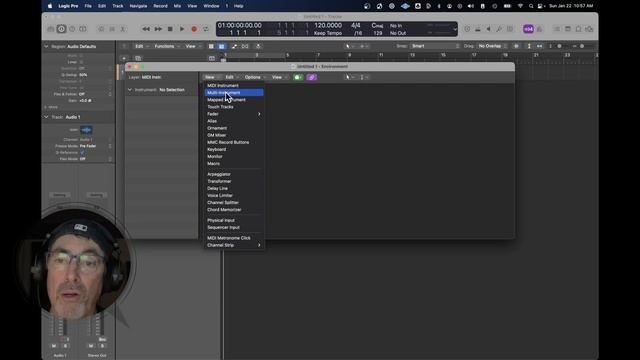The image size is (640, 360).
Task: Open the Channel Strip submenu
Action: click(x=234, y=245)
